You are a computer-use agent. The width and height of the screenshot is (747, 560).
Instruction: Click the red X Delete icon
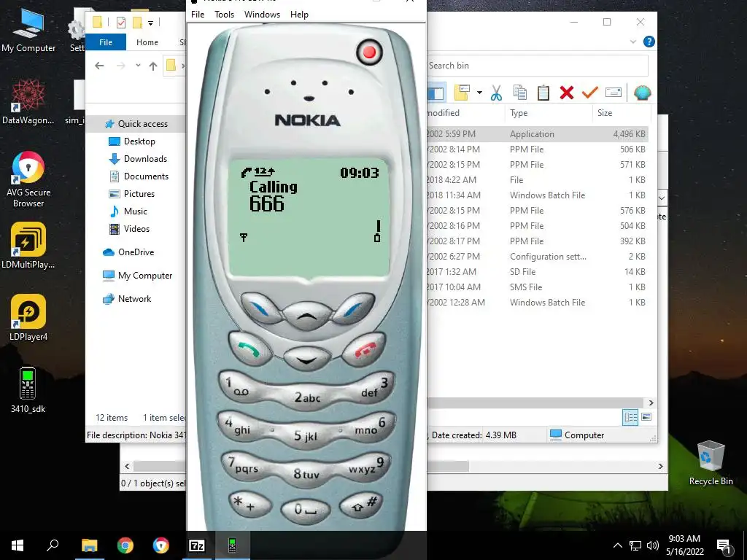(566, 93)
